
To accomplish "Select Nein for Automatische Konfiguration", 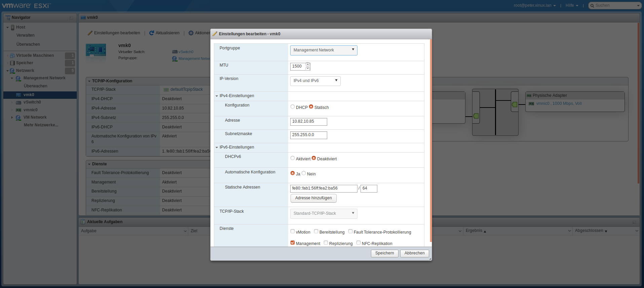I will (304, 173).
